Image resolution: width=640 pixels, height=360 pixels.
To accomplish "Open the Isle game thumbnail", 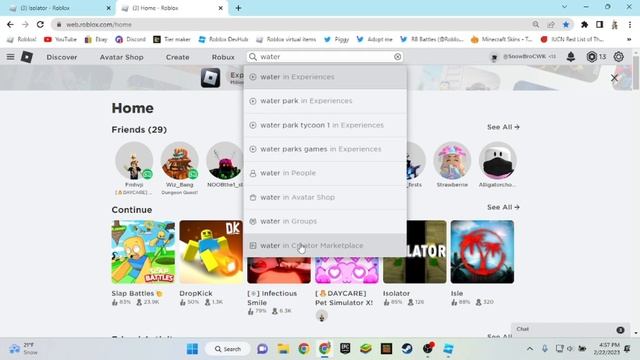I will point(482,252).
